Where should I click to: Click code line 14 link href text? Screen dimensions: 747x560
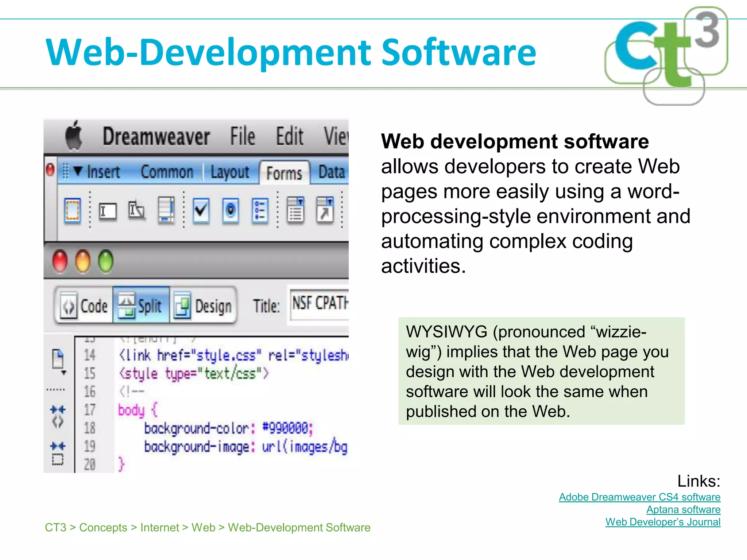point(233,355)
